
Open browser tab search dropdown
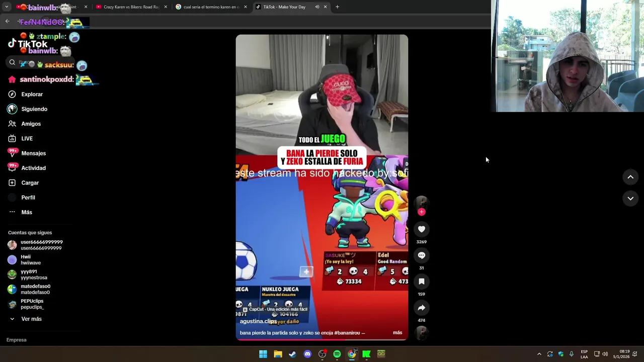(x=6, y=7)
